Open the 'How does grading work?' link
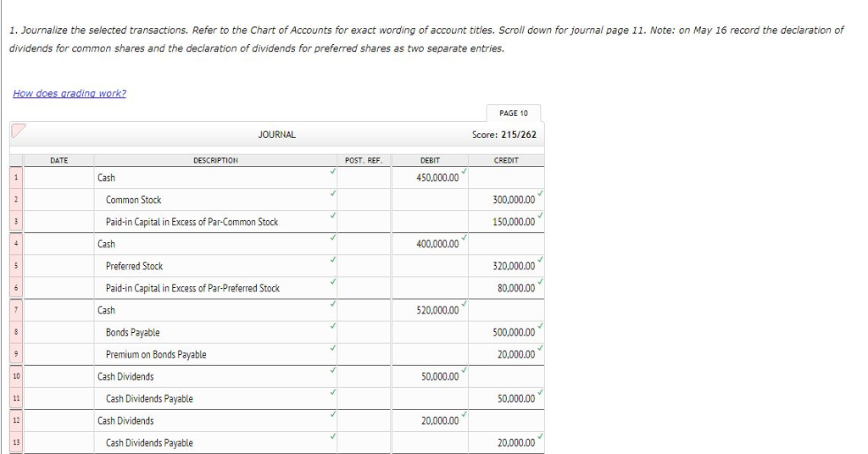This screenshot has width=868, height=454. coord(70,93)
